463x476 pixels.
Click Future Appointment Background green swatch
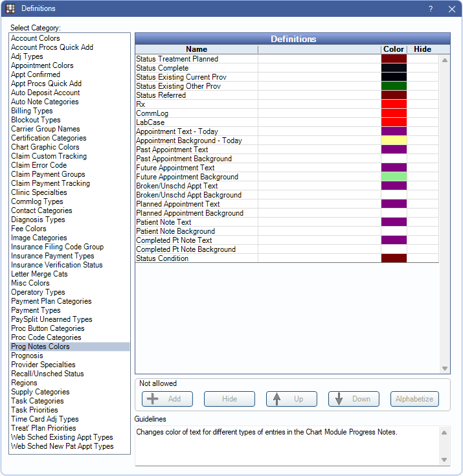[x=394, y=177]
